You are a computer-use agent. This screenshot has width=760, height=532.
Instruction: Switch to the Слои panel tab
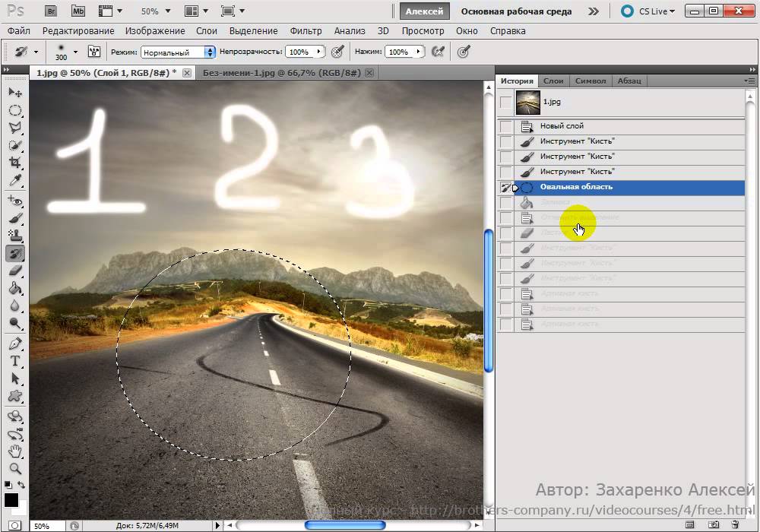point(553,81)
